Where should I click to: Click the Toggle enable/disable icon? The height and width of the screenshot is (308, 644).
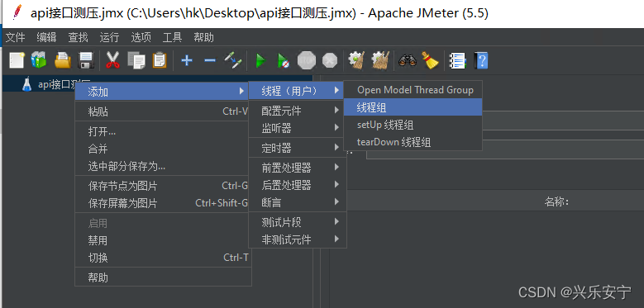tap(233, 61)
